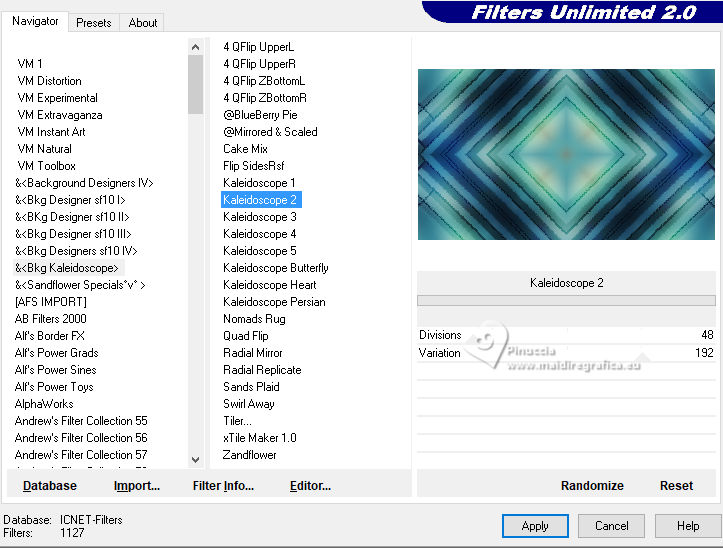Select Andrew's Filter Collection 55
This screenshot has height=548, width=723.
(x=81, y=421)
